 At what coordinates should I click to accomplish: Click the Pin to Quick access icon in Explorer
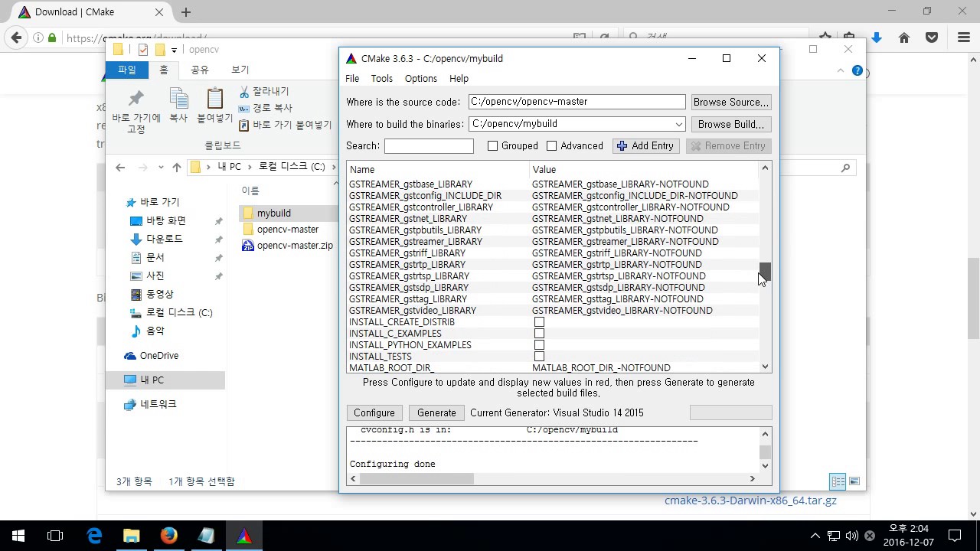point(136,99)
